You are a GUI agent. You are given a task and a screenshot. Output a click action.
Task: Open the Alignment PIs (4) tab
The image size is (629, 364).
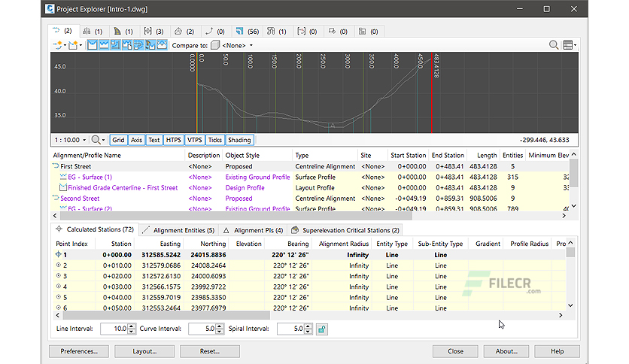click(x=254, y=230)
